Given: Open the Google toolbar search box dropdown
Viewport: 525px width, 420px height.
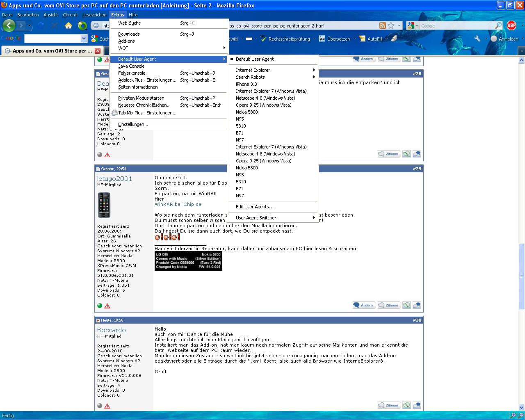Looking at the screenshot, I should [84, 39].
